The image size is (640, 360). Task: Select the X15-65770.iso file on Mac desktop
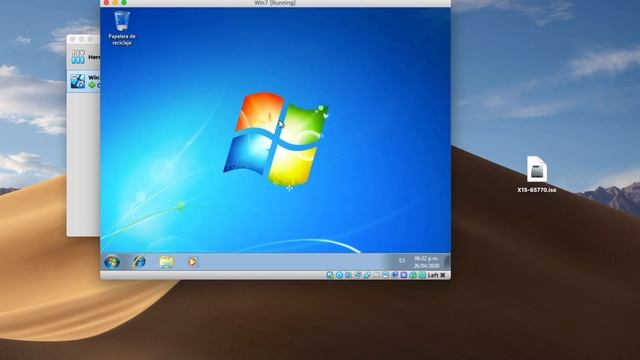(537, 174)
